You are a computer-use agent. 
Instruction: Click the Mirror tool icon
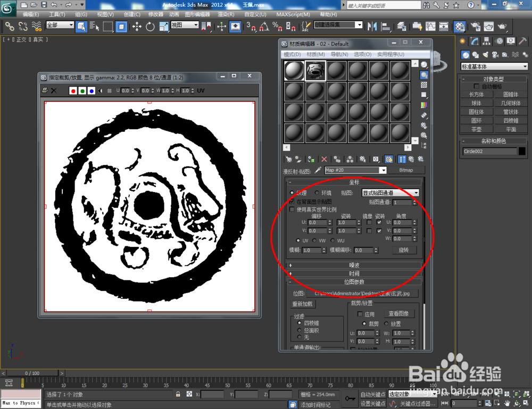[372, 26]
